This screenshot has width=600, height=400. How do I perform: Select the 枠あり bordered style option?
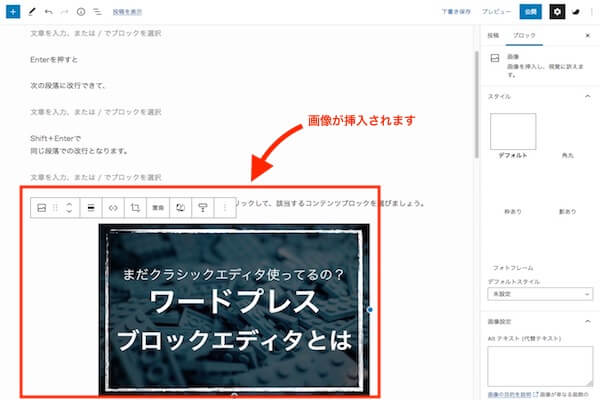point(513,211)
